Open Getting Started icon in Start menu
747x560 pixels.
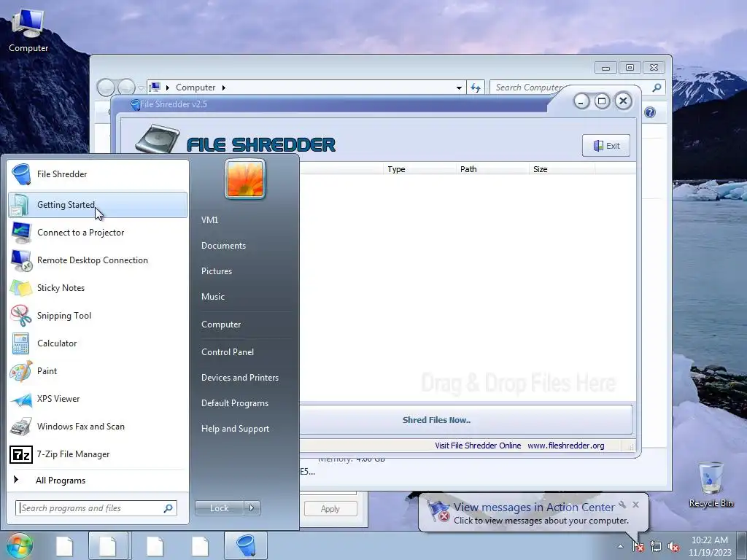[x=21, y=205]
